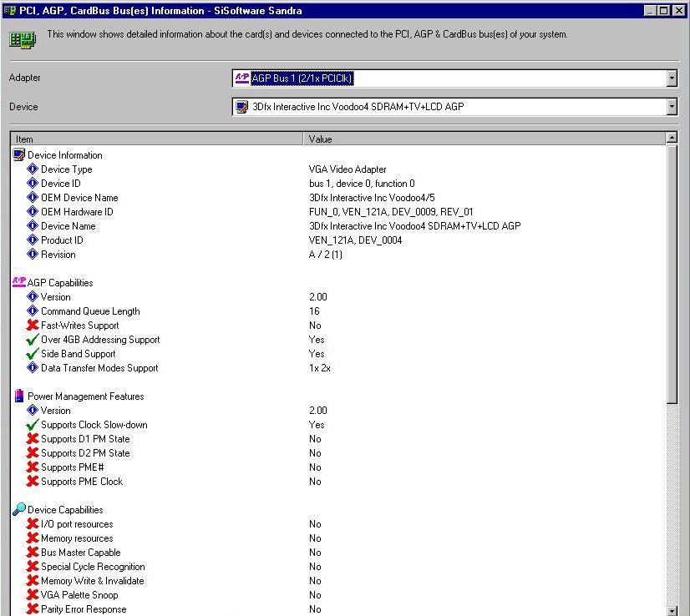The width and height of the screenshot is (690, 616).
Task: Click the green check beside Side Band Support
Action: pyautogui.click(x=32, y=354)
